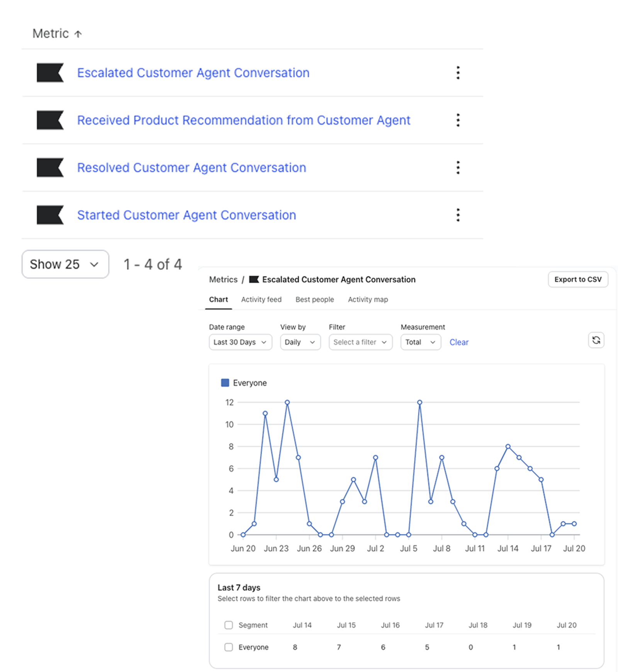This screenshot has height=672, width=618.
Task: Open the Select a filter dropdown
Action: coord(360,342)
